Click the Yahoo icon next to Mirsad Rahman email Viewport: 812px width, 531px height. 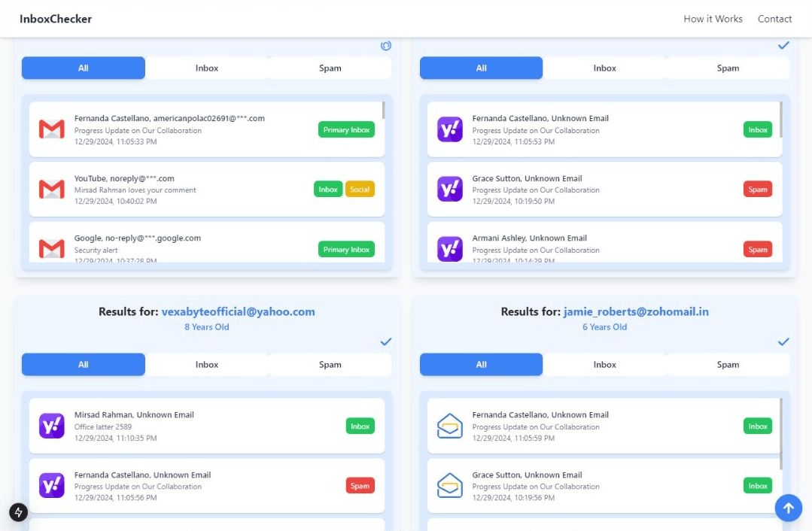tap(51, 426)
